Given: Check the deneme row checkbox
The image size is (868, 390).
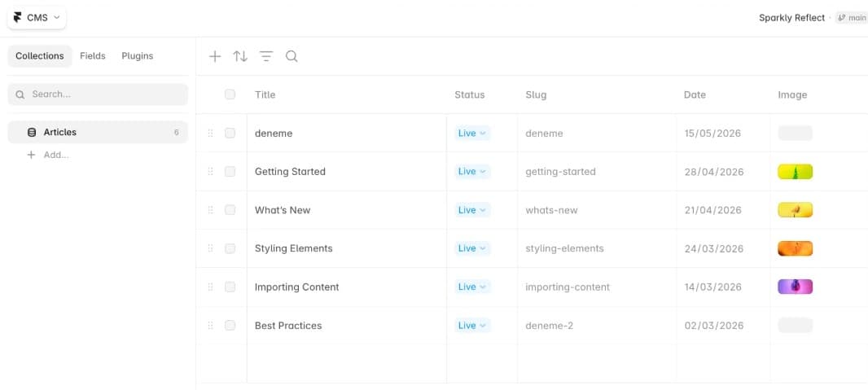Looking at the screenshot, I should 230,134.
